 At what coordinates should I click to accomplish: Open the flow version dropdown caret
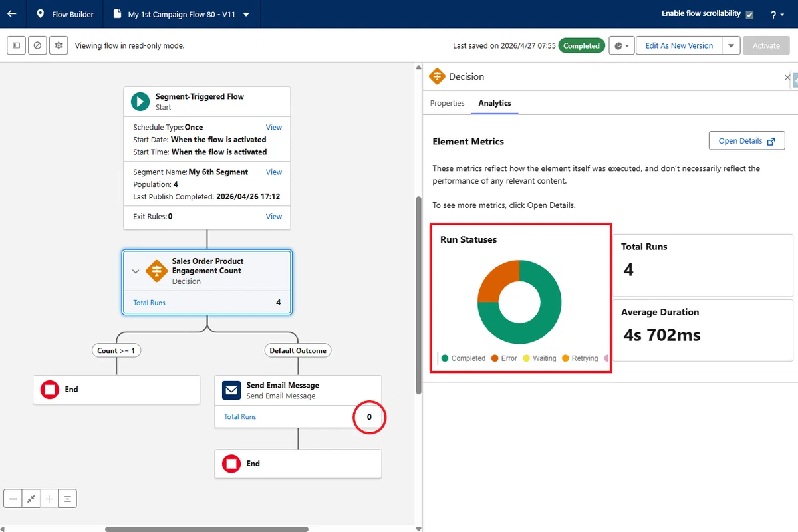(x=246, y=15)
